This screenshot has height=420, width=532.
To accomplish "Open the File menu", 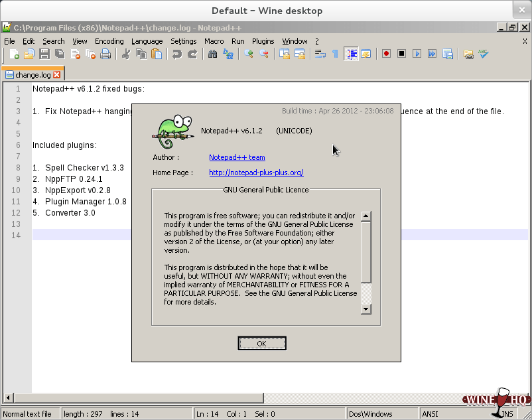I will (x=9, y=41).
